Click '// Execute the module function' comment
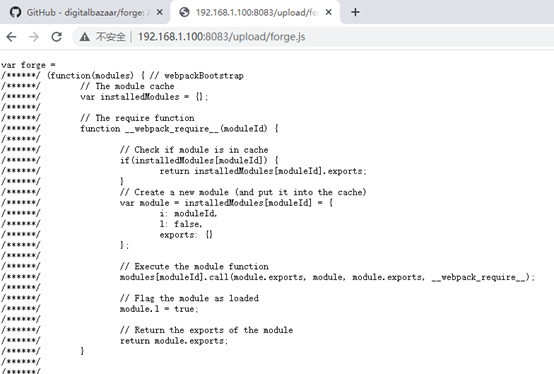Image resolution: width=554 pixels, height=374 pixels. pos(194,266)
